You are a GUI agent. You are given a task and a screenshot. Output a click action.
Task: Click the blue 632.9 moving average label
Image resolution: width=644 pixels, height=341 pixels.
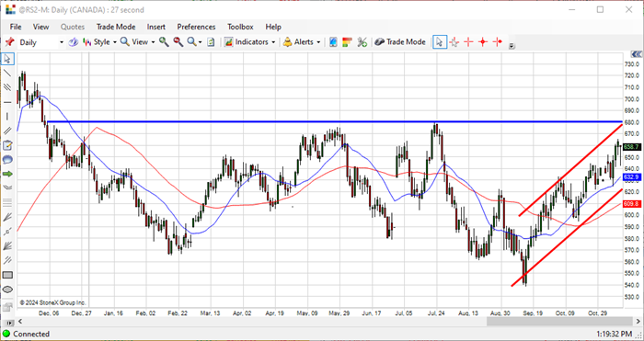(x=631, y=177)
